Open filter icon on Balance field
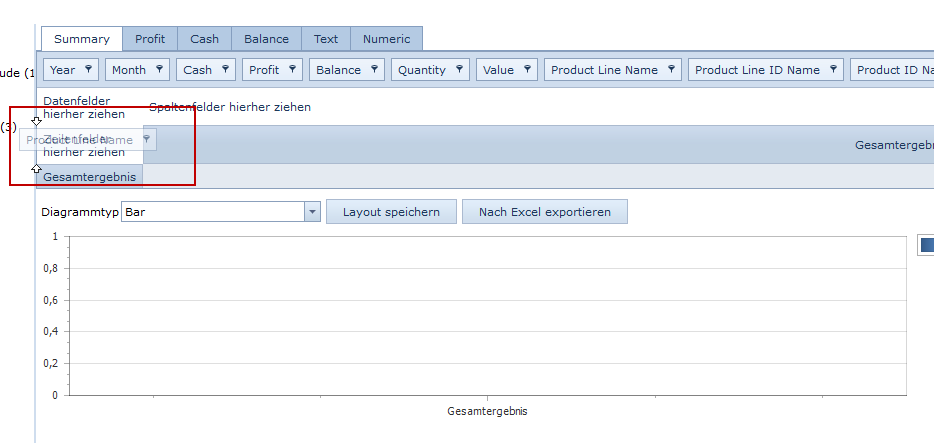The image size is (934, 443). [374, 70]
